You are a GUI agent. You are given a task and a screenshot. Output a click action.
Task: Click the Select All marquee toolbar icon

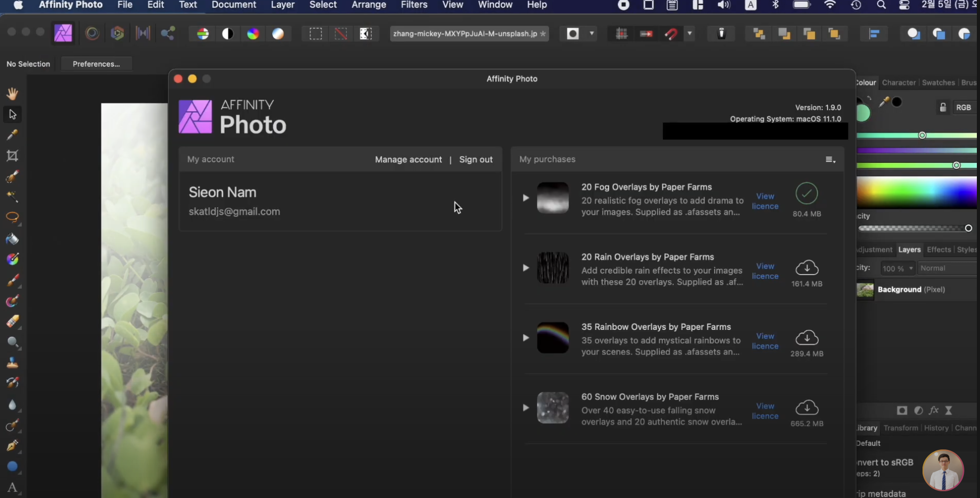point(316,34)
